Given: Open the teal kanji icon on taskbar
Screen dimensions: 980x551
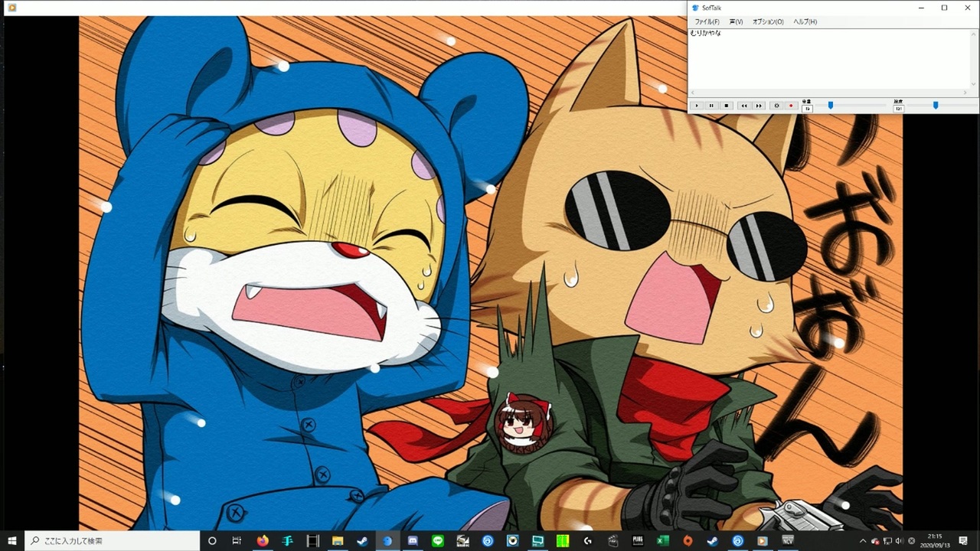Looking at the screenshot, I should 288,541.
